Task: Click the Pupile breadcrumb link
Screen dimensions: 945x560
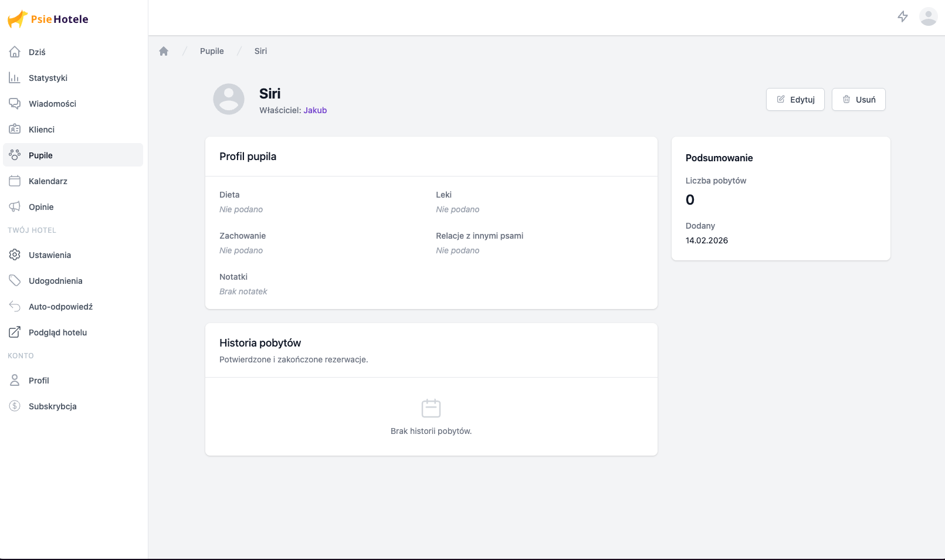Action: [x=212, y=51]
